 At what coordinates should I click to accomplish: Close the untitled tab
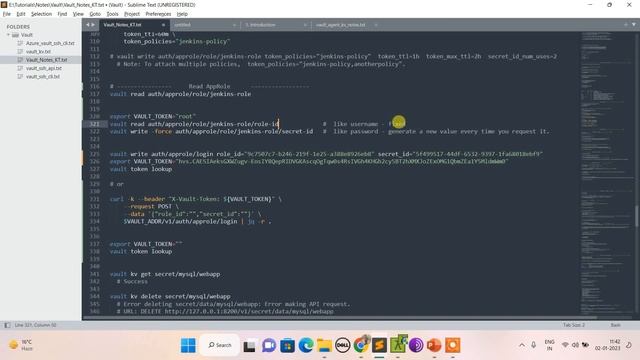click(234, 25)
